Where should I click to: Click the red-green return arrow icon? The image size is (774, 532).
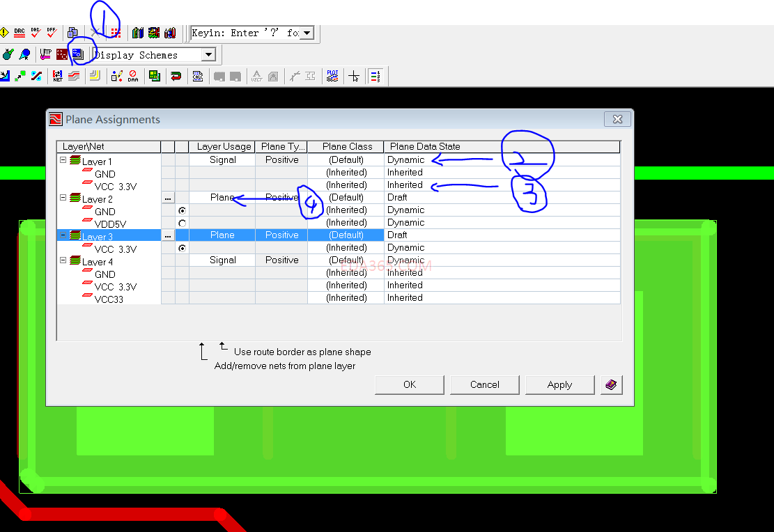click(x=176, y=76)
